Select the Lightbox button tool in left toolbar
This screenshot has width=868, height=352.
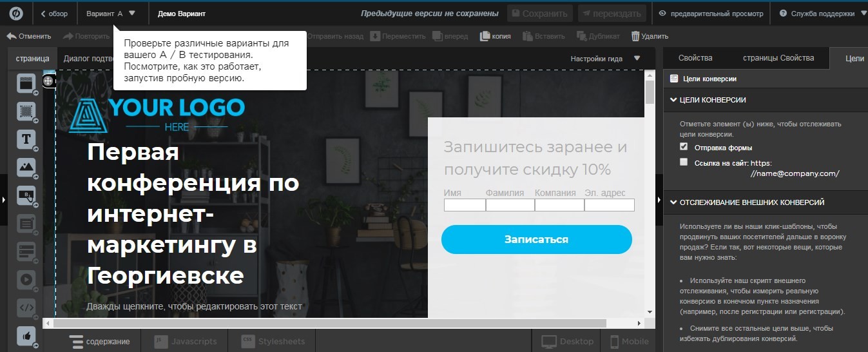pyautogui.click(x=26, y=251)
